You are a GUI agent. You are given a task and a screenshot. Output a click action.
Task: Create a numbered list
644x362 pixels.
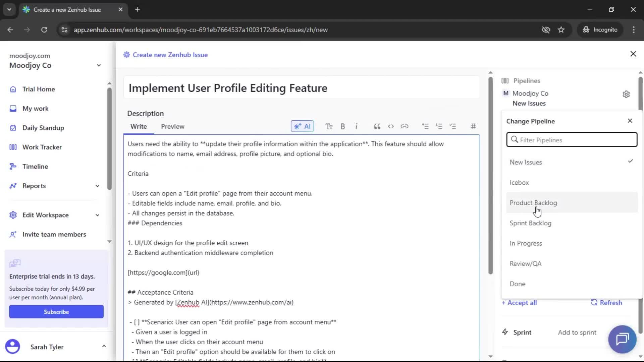click(439, 126)
